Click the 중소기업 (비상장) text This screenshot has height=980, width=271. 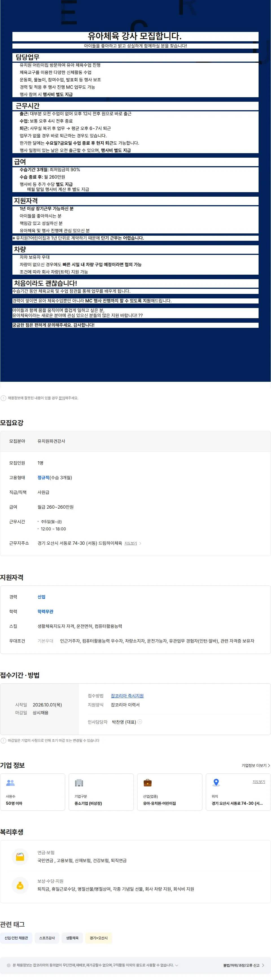click(88, 803)
